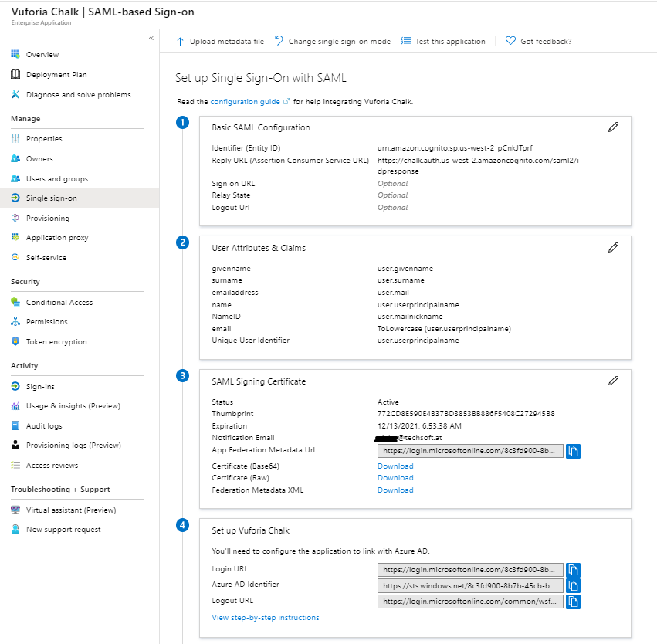
Task: Click the Conditional Access icon
Action: click(15, 302)
